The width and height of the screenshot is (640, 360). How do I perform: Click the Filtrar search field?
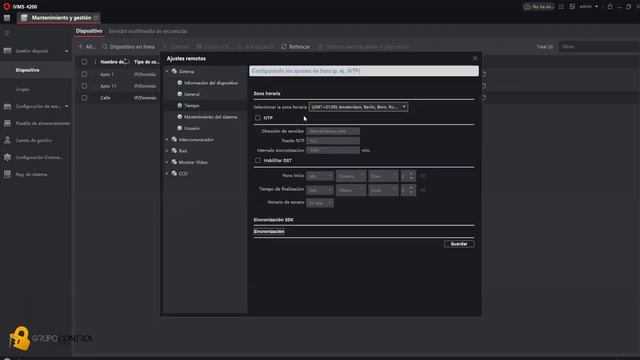click(x=598, y=47)
